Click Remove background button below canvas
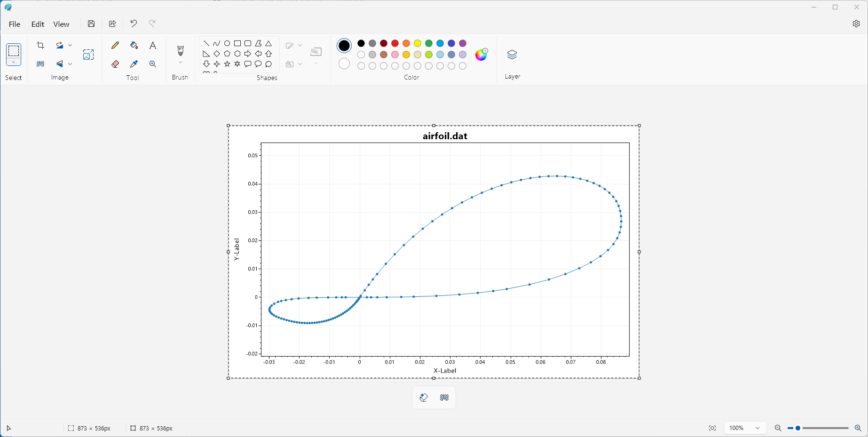 point(444,397)
